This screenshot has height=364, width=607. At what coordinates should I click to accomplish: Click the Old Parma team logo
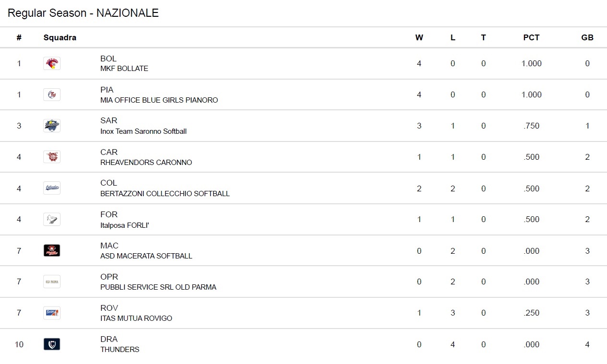coord(52,282)
